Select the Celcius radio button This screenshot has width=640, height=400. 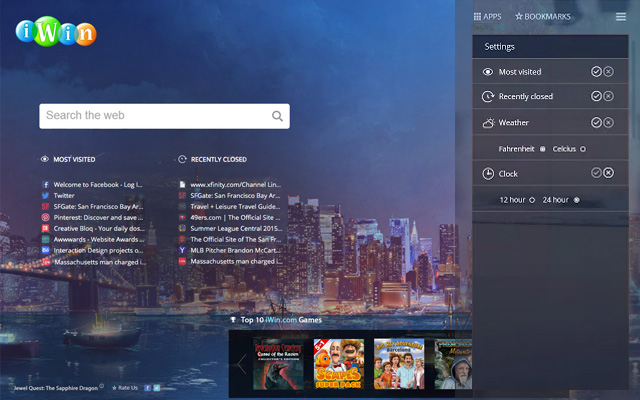click(x=583, y=149)
